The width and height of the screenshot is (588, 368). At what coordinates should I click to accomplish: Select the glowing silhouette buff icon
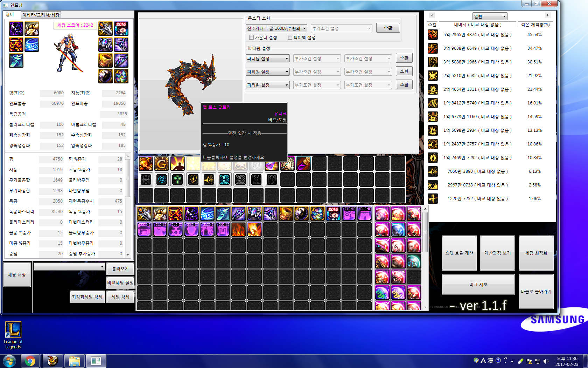[x=177, y=164]
